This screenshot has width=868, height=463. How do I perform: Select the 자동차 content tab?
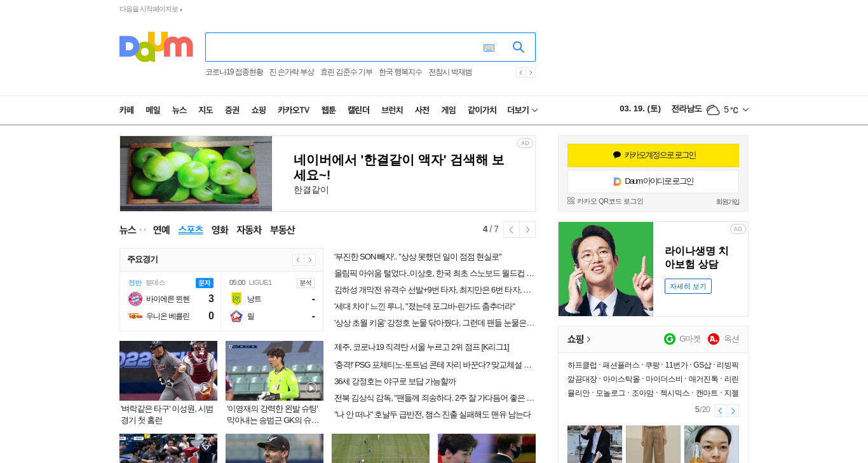pos(249,230)
